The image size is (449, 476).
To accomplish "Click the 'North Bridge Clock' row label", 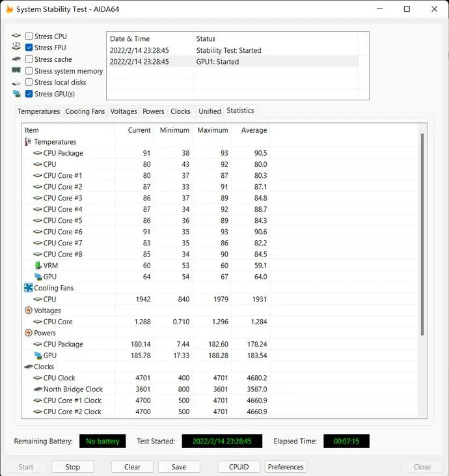I will coord(73,389).
